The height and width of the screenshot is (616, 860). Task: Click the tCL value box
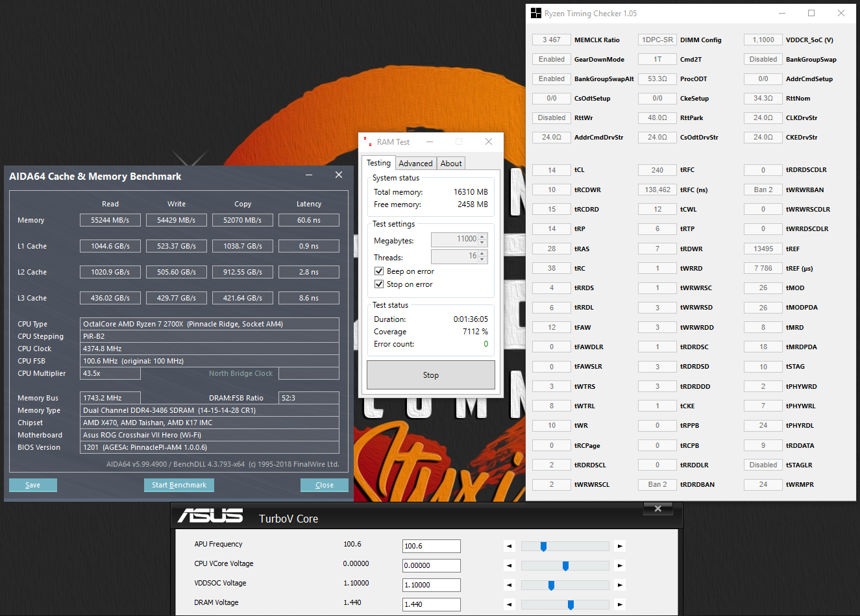tap(552, 170)
